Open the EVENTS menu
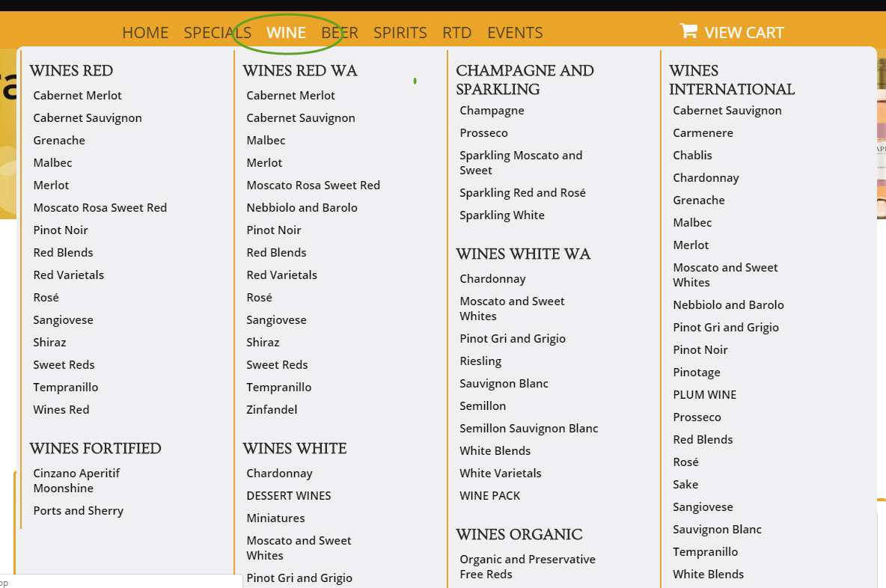 [515, 33]
